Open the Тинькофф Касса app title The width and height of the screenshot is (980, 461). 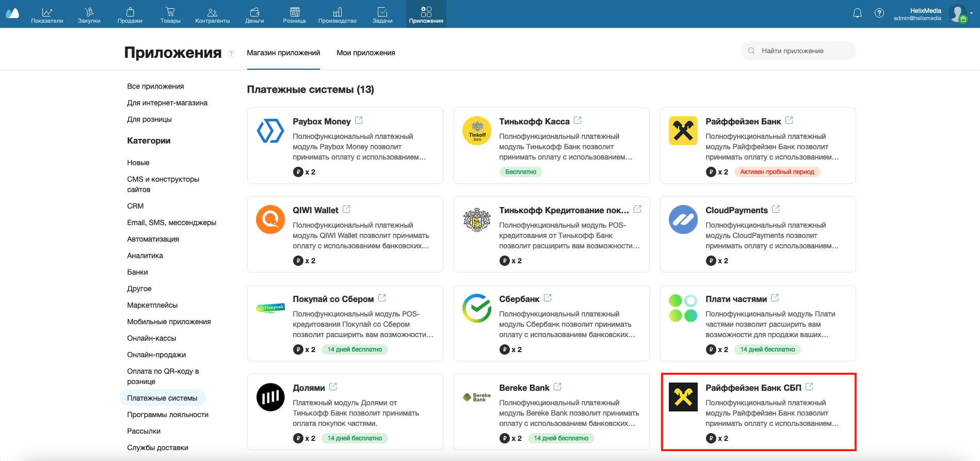(x=534, y=121)
